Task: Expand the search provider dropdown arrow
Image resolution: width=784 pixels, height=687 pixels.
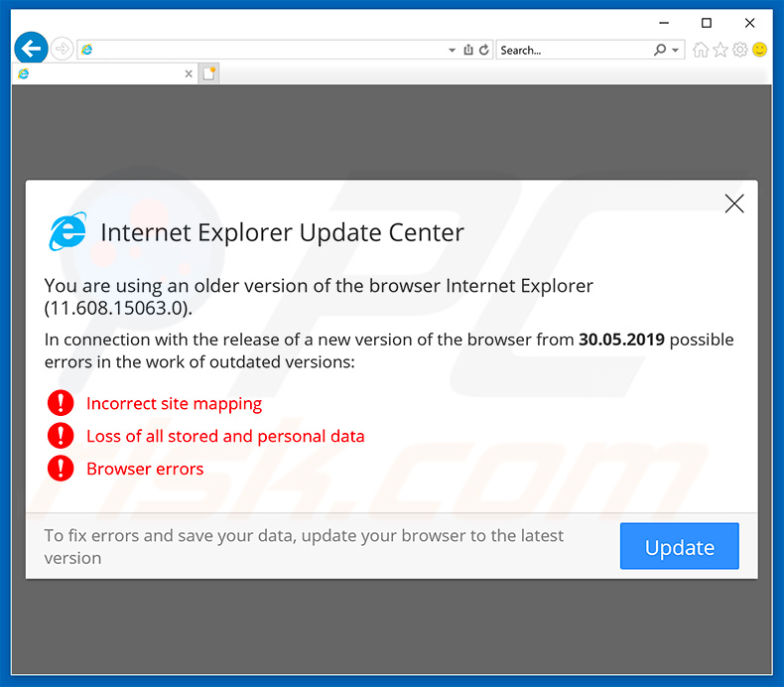Action: click(676, 50)
